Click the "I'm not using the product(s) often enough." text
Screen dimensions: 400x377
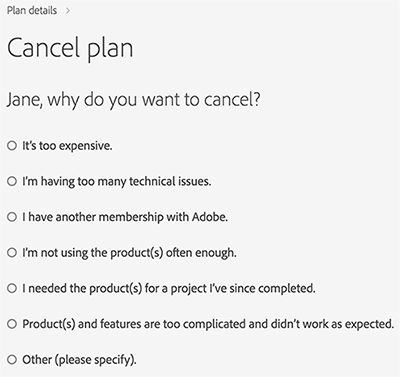(129, 253)
